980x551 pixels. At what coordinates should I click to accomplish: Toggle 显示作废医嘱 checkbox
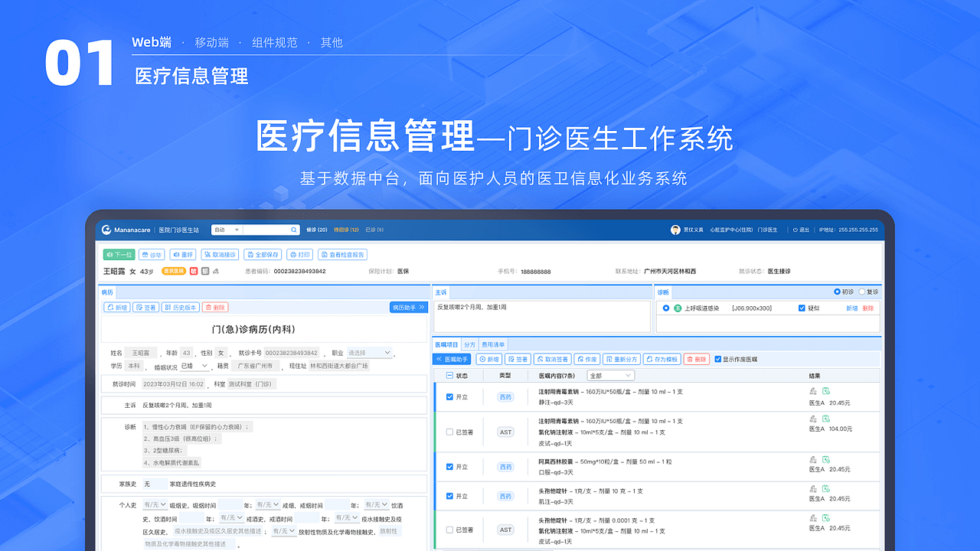(x=718, y=359)
